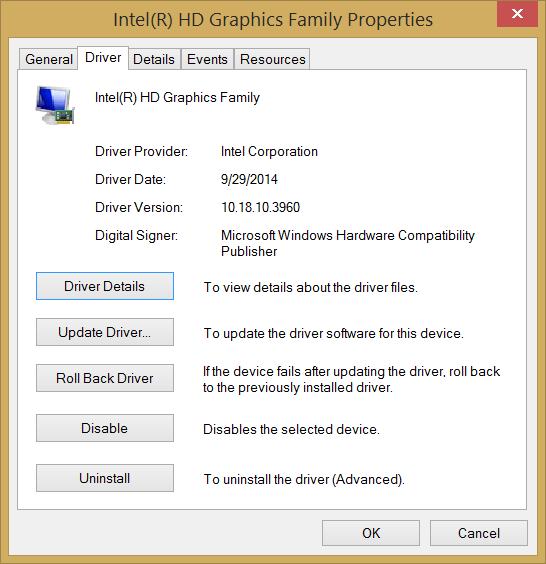Cancel the properties dialog
Screen dimensions: 546x564
click(x=479, y=533)
